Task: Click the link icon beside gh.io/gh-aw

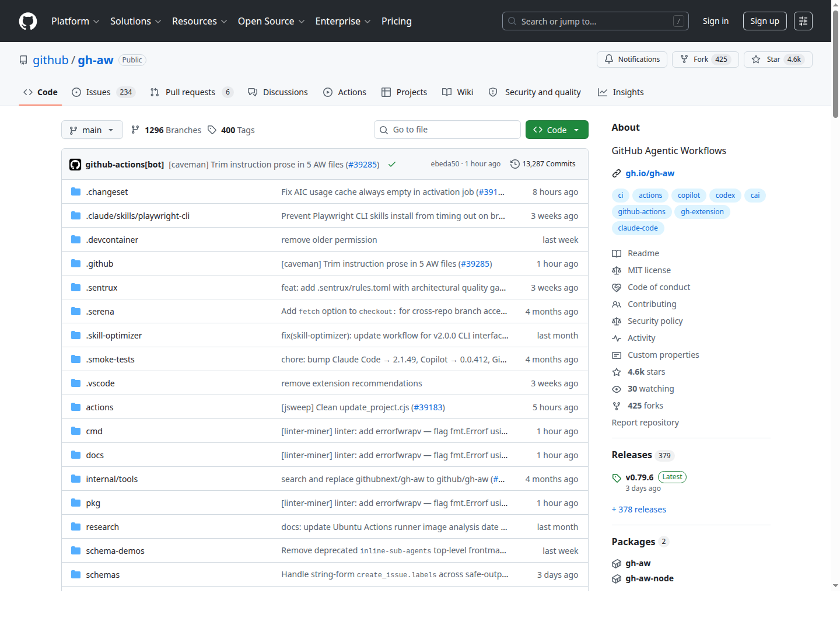Action: [x=617, y=173]
